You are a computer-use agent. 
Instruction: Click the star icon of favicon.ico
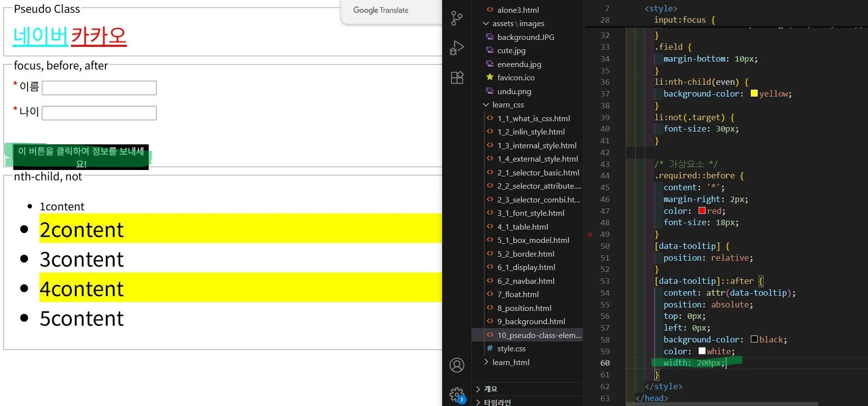(x=490, y=77)
